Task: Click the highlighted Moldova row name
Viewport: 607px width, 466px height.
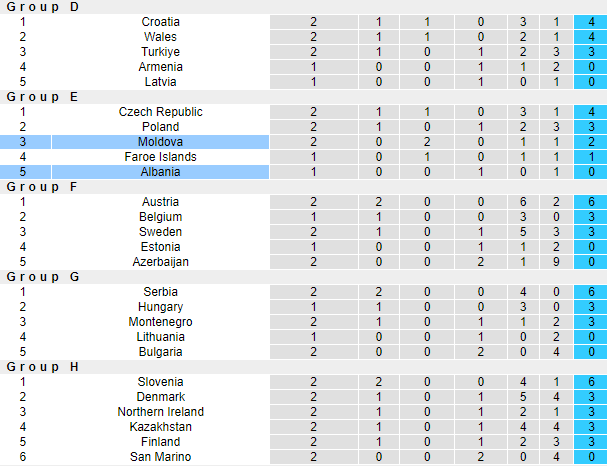Action: (x=160, y=142)
